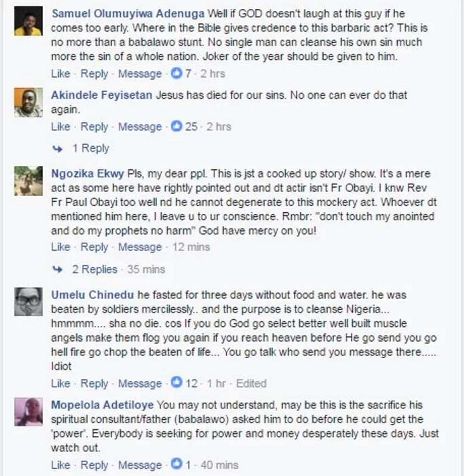Click like-reaction icon showing 25 on Akindele's comment
Image resolution: width=464 pixels, height=476 pixels.
click(177, 126)
